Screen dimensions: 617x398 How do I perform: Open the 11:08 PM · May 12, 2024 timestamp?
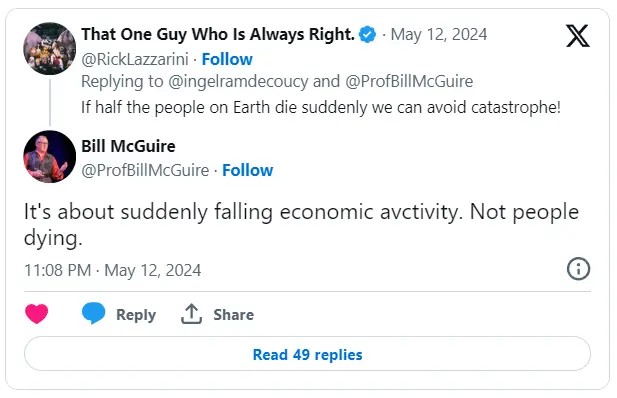tap(113, 270)
